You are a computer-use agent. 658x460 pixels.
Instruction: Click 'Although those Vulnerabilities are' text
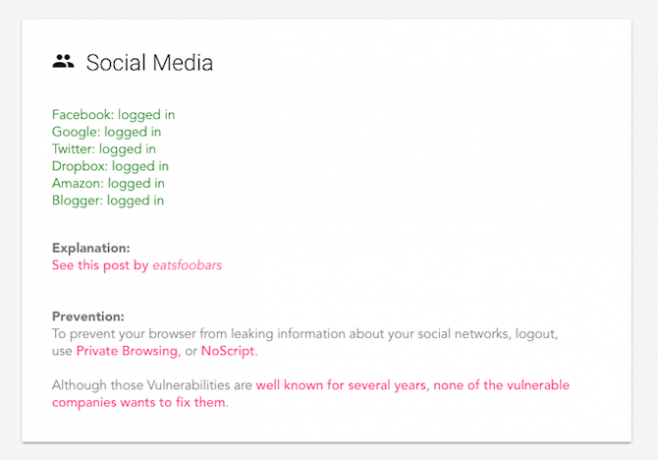[x=152, y=385]
